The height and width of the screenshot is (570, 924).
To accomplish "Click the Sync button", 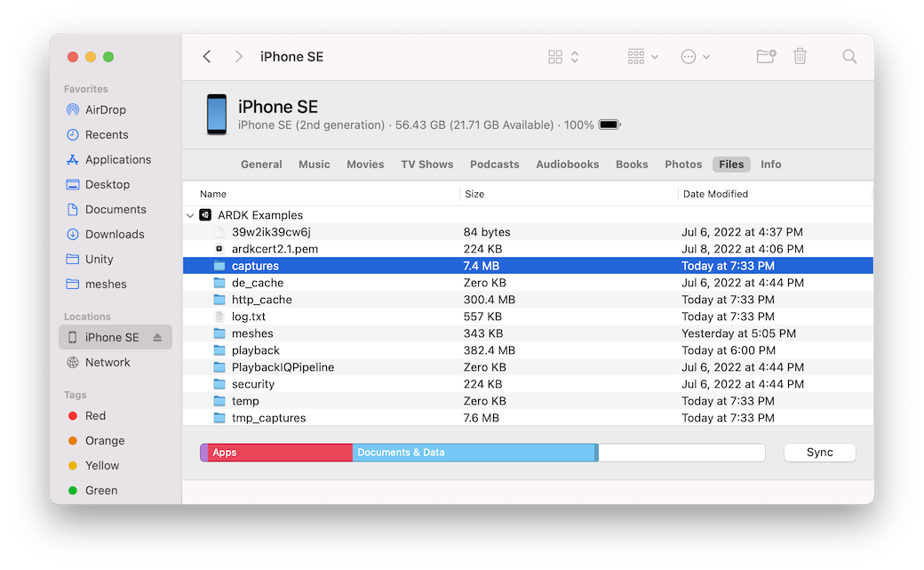I will tap(820, 453).
